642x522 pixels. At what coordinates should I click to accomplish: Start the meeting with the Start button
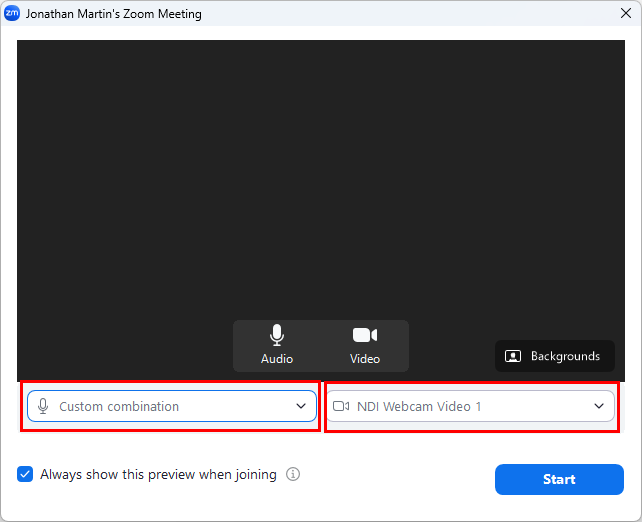coord(559,479)
